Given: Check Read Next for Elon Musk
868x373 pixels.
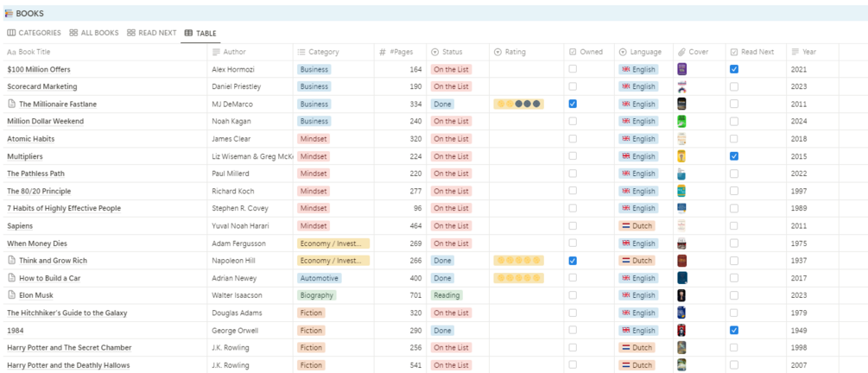Looking at the screenshot, I should 734,295.
